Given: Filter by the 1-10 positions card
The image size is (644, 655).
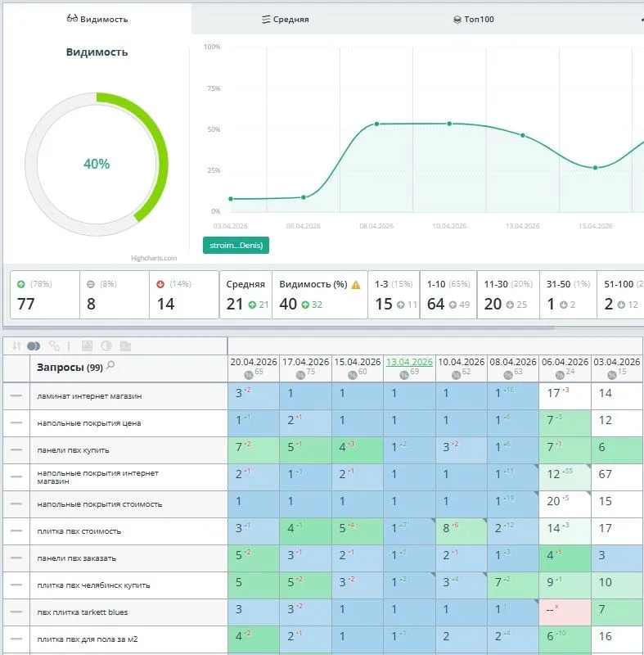Looking at the screenshot, I should click(448, 295).
